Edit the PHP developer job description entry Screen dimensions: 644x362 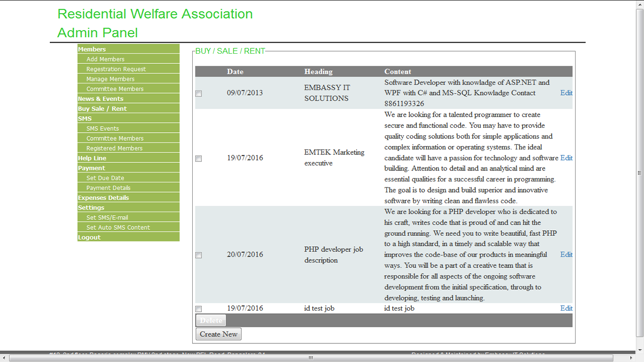tap(567, 254)
